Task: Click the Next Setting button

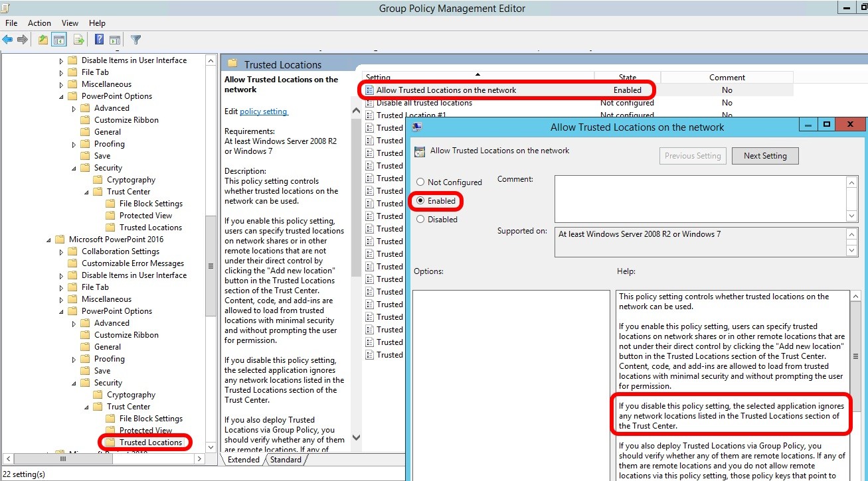Action: pos(764,156)
